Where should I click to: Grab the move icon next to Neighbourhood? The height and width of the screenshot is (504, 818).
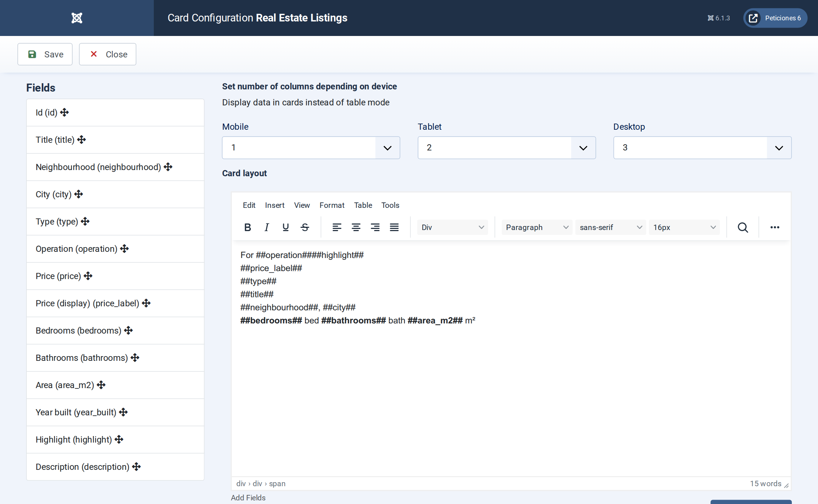[168, 167]
